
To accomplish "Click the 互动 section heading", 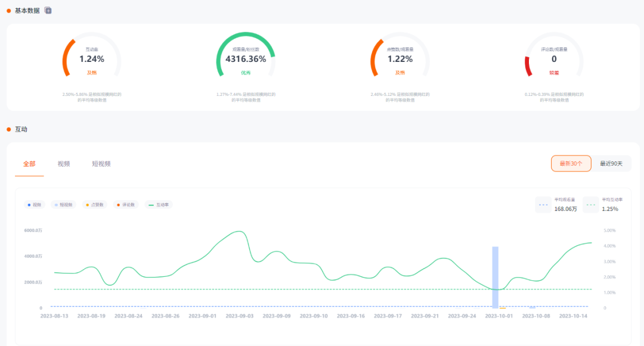I will tap(21, 130).
